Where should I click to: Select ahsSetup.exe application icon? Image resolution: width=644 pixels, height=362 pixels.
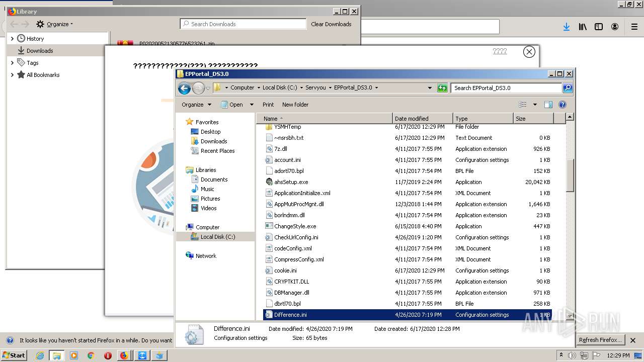click(x=269, y=182)
